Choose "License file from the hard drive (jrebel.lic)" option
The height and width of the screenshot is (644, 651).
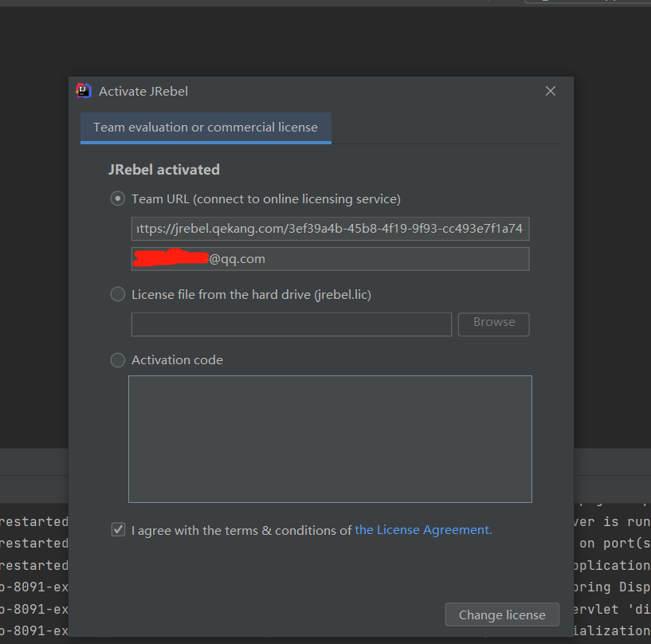pyautogui.click(x=117, y=293)
